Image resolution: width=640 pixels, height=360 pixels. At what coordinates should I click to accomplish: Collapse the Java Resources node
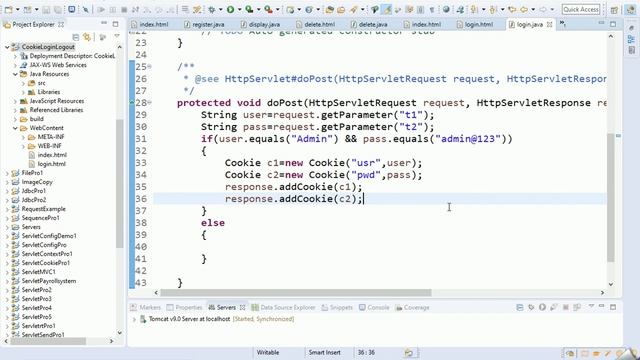(x=15, y=74)
